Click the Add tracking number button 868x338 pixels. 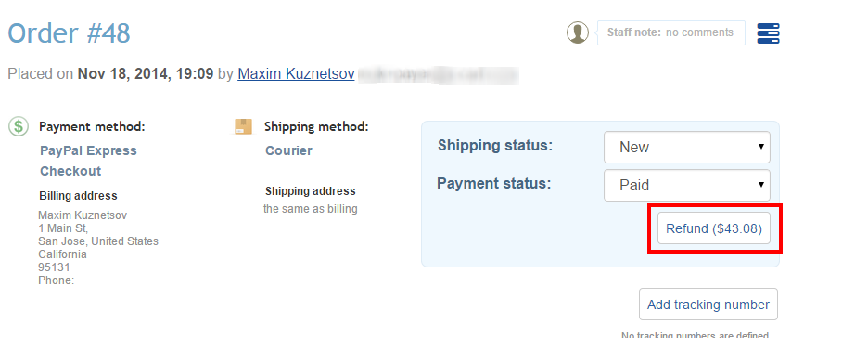point(708,305)
